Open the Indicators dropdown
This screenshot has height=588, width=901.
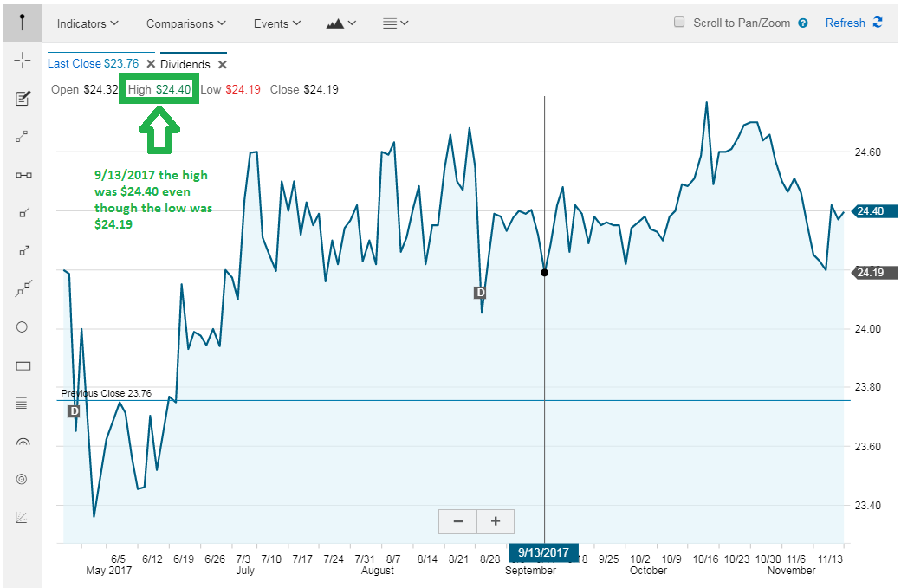click(88, 23)
